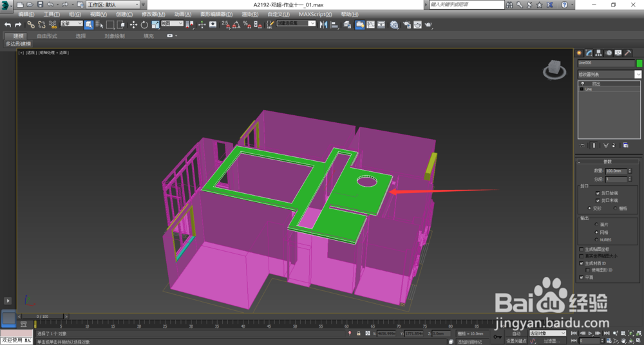Screen dimensions: 644x345
Task: Open the Motion command panel tab
Action: pos(609,53)
